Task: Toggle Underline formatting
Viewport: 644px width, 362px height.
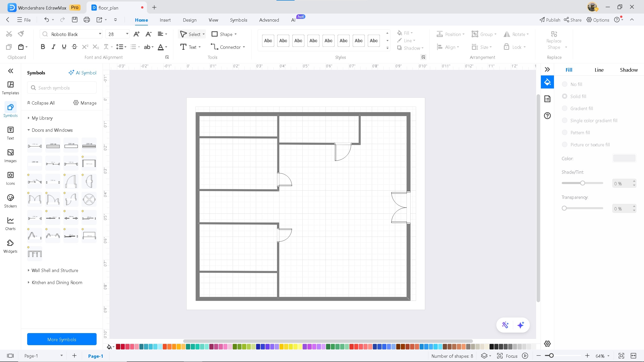Action: pos(64,47)
